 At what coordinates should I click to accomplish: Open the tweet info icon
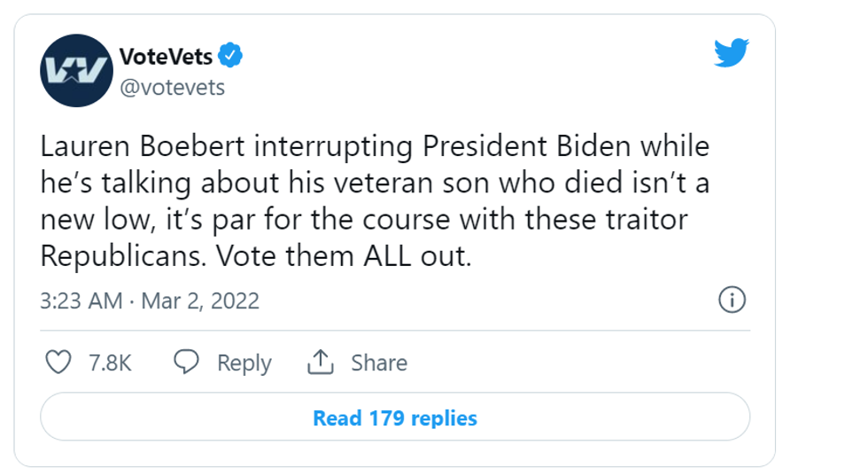click(x=732, y=300)
